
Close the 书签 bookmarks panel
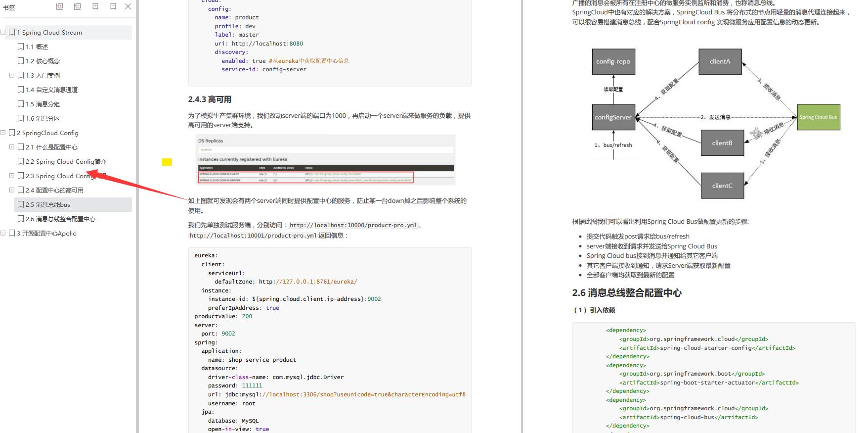pos(128,6)
